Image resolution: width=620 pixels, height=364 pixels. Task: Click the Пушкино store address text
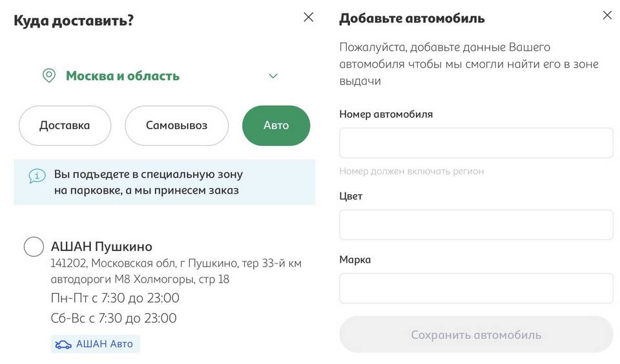point(176,271)
